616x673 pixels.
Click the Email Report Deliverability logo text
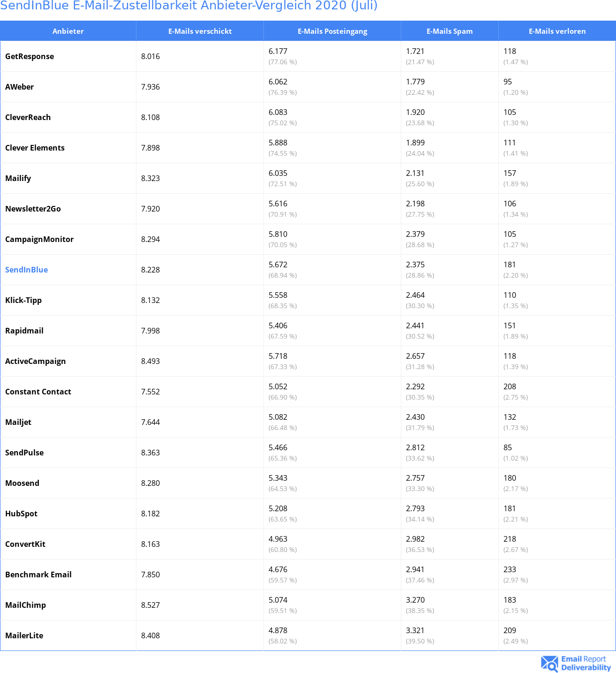coord(586,663)
